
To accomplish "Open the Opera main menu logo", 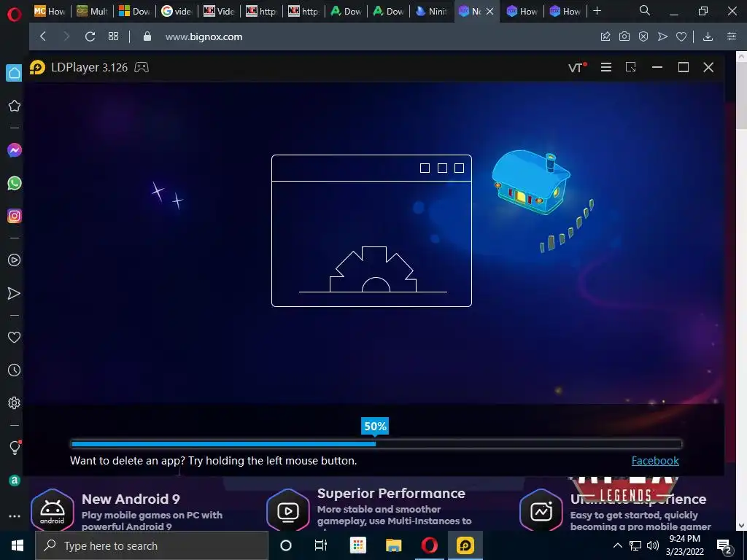I will (15, 15).
